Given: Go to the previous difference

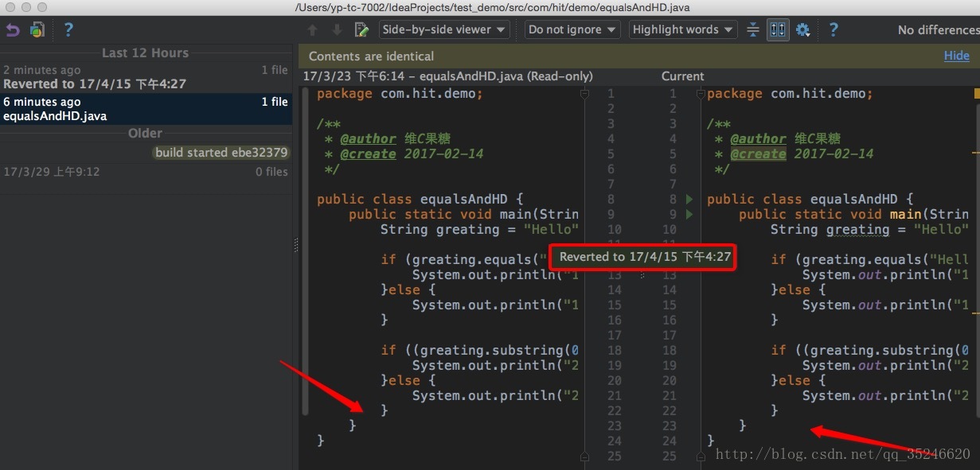Looking at the screenshot, I should pyautogui.click(x=313, y=30).
